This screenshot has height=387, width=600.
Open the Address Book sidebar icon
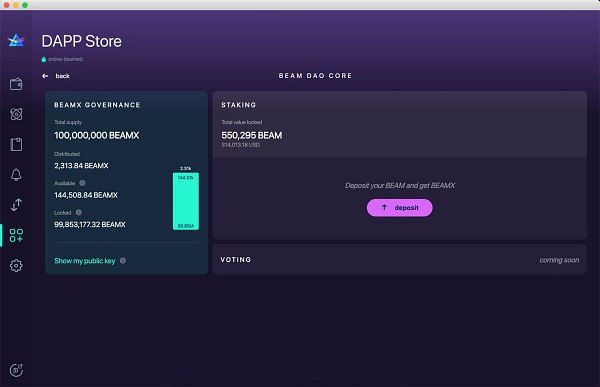pos(16,144)
